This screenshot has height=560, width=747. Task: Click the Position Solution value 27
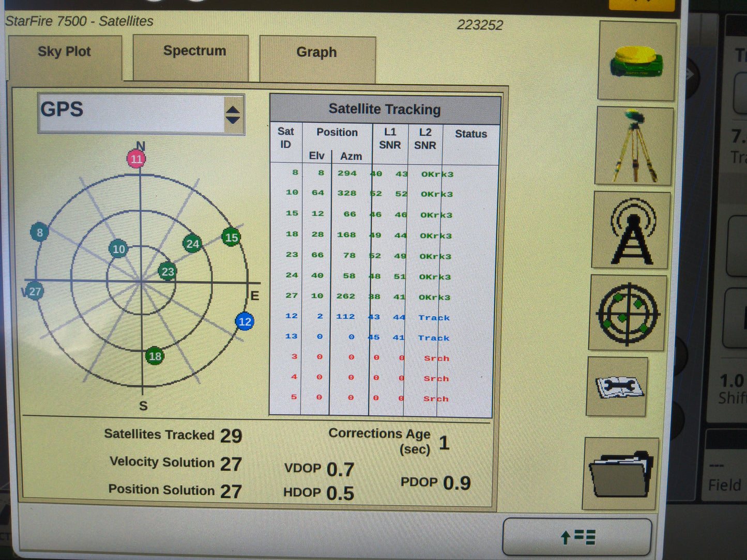tap(231, 491)
